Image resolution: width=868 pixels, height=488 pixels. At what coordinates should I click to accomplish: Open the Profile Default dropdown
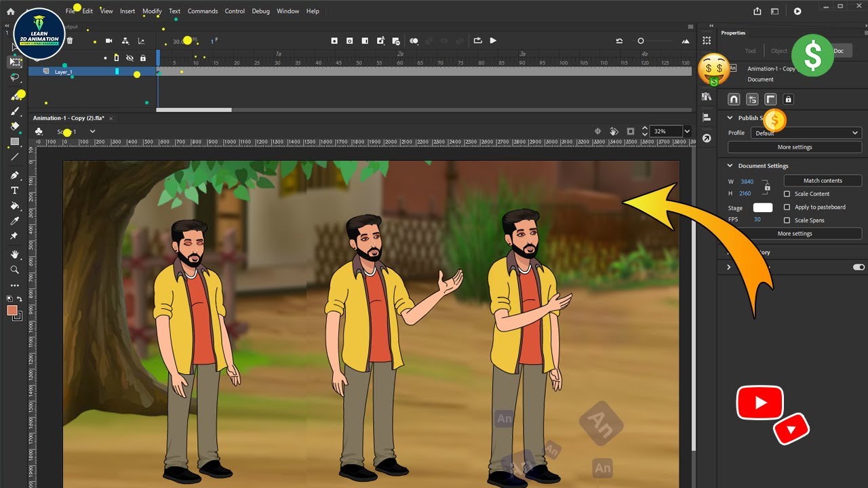pos(806,133)
